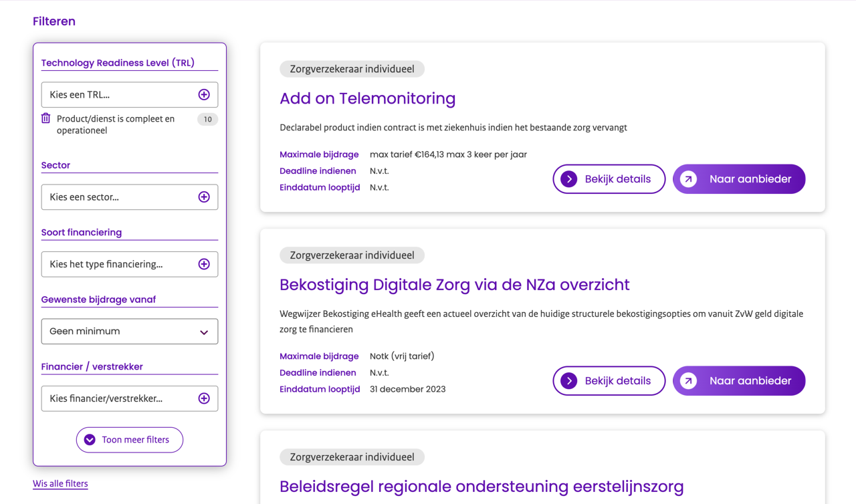Remove the 'Product/dienst is compleet' filter via trash icon

point(46,118)
